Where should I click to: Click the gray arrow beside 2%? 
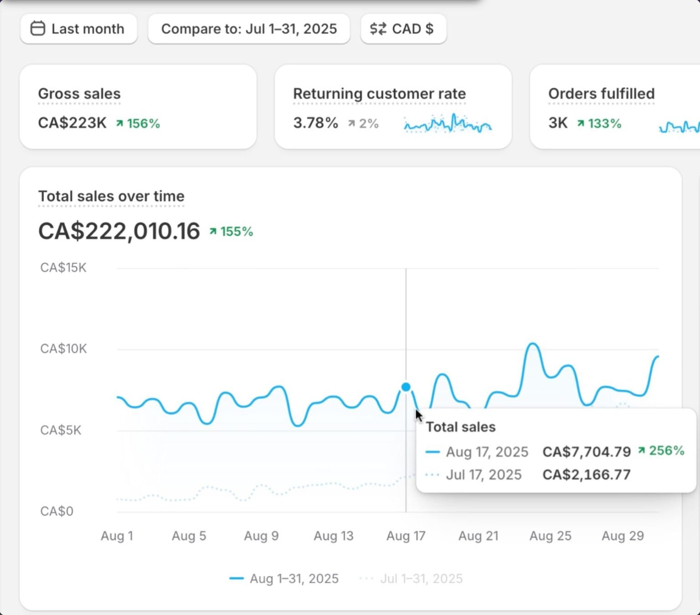click(x=351, y=123)
